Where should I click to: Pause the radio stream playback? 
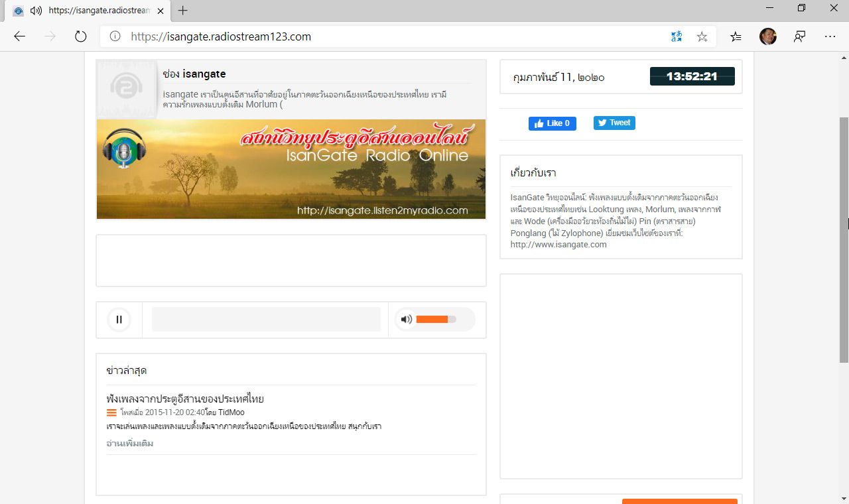point(119,320)
